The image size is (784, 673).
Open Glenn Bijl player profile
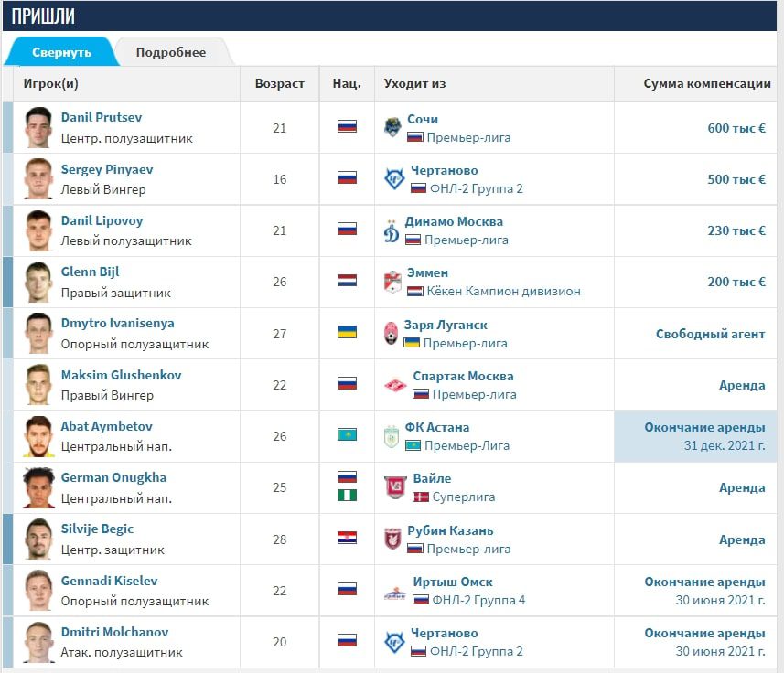(x=90, y=272)
